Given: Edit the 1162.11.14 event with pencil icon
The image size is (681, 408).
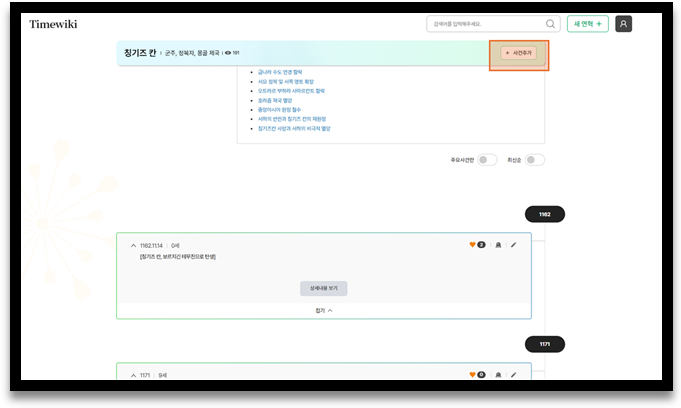Looking at the screenshot, I should 514,244.
